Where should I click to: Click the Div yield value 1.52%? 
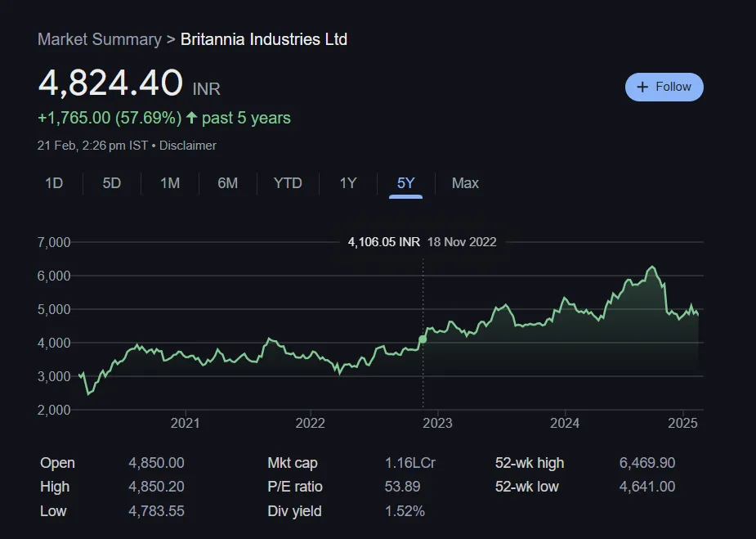(405, 511)
